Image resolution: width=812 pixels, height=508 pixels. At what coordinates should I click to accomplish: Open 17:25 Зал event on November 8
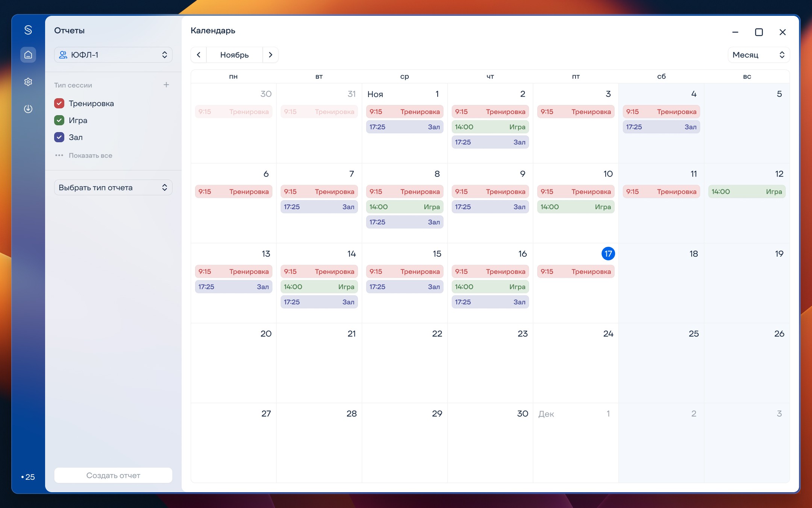(x=404, y=222)
